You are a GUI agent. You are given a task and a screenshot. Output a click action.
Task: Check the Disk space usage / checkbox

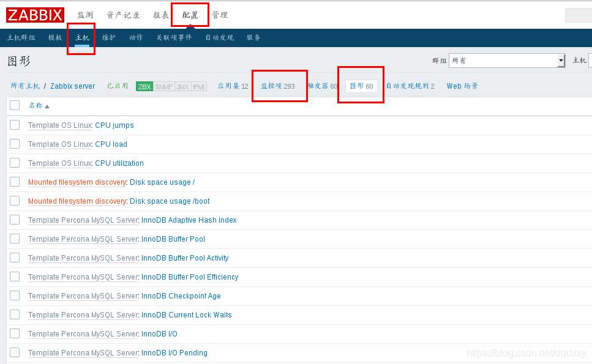tap(15, 182)
